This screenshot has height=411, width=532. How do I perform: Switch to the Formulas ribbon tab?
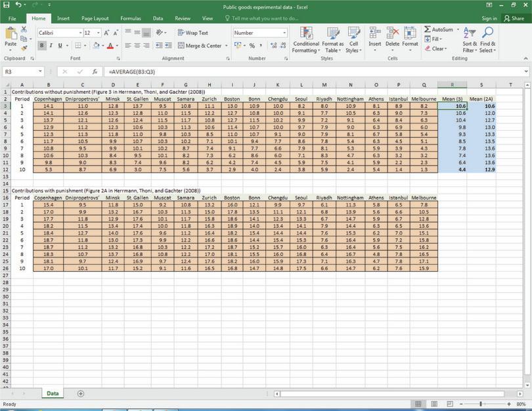131,18
